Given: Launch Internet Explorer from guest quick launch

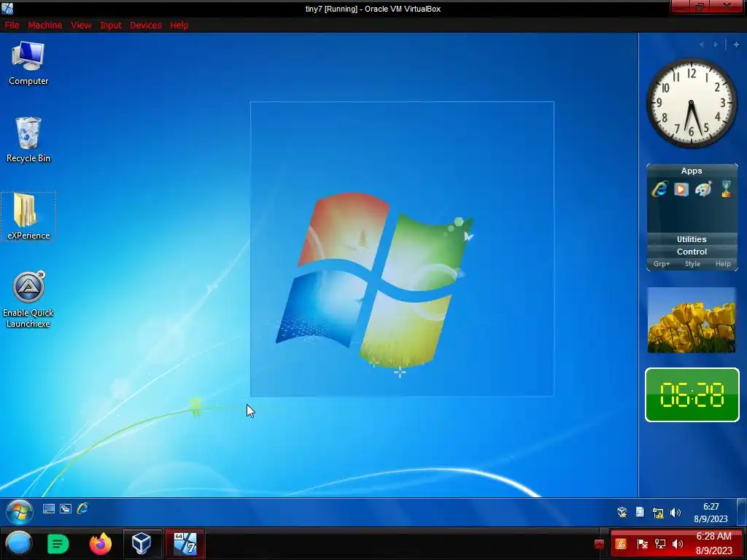Looking at the screenshot, I should (82, 508).
